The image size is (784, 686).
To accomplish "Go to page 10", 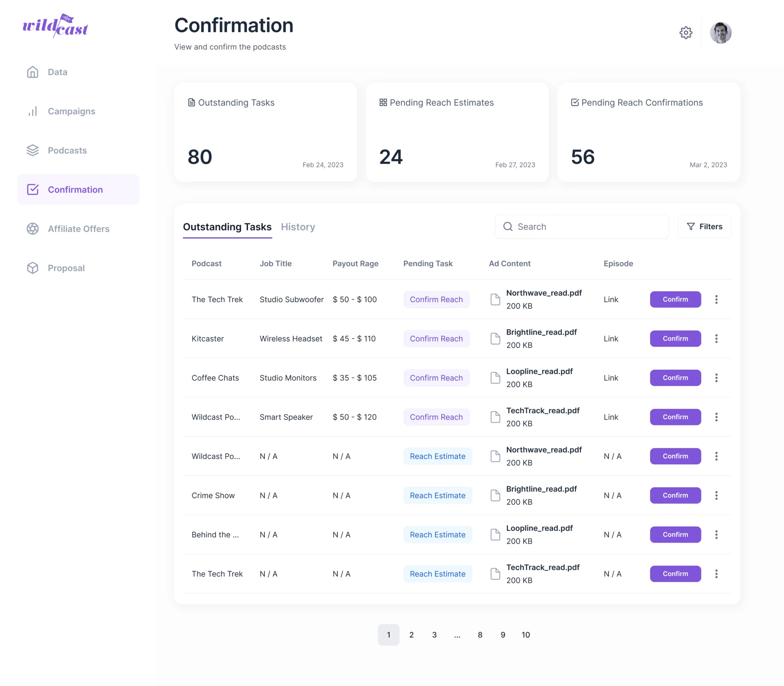I will tap(526, 635).
